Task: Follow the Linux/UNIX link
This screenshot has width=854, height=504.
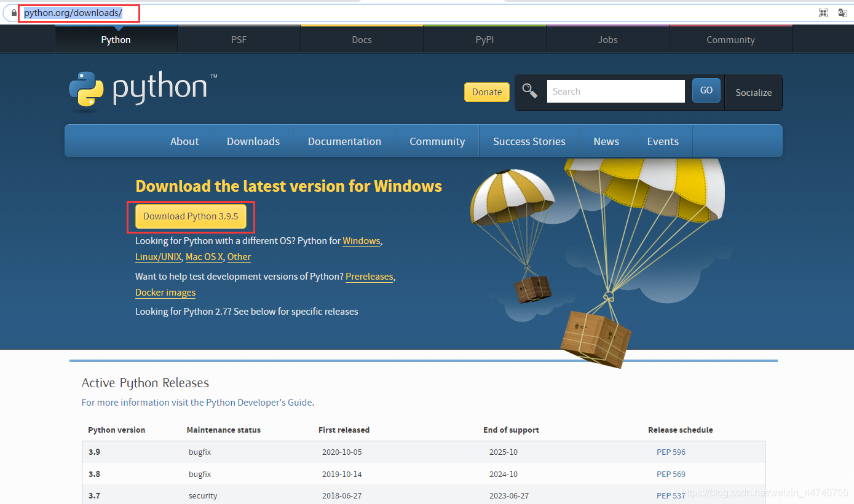Action: point(158,257)
